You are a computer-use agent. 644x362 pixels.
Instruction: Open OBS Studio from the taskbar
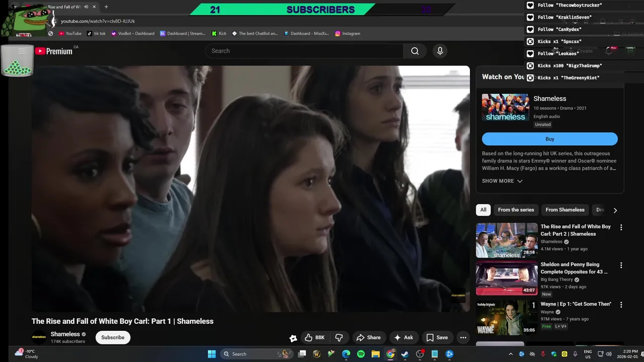tap(420, 354)
